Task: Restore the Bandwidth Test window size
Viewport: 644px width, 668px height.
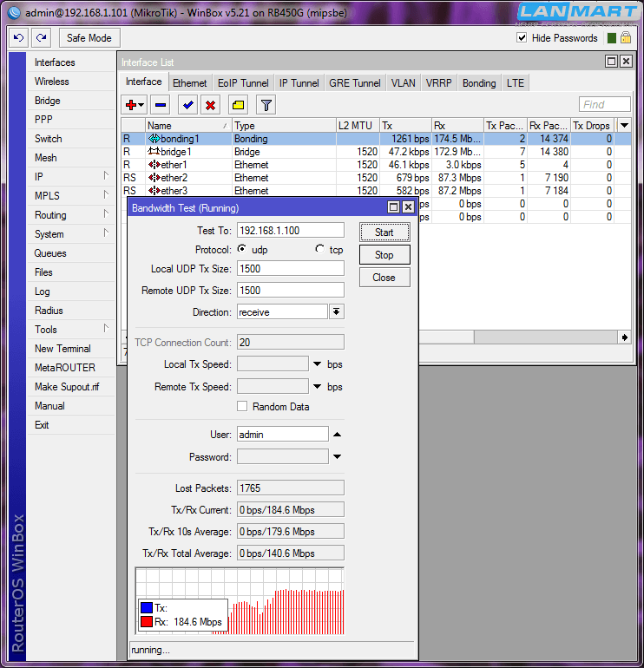Action: click(x=393, y=207)
